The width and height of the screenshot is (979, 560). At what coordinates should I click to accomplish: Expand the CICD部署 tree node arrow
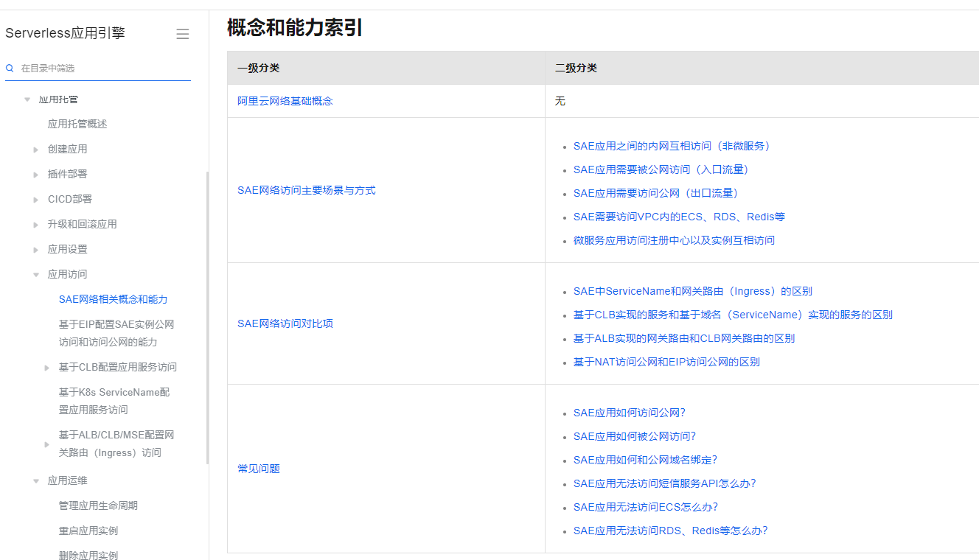[x=36, y=200]
